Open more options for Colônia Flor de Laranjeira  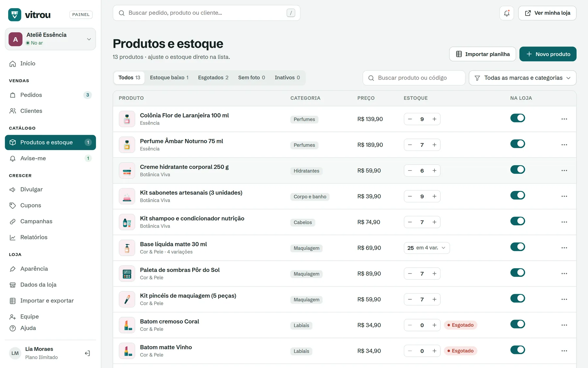[x=564, y=119]
